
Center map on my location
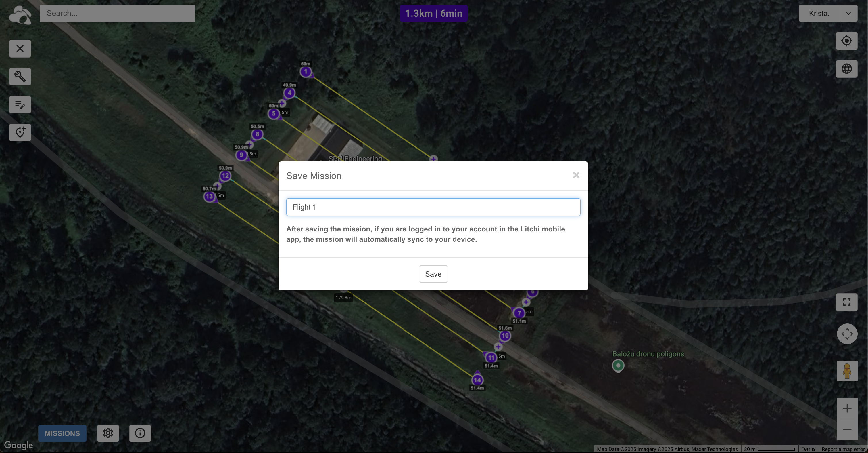846,41
